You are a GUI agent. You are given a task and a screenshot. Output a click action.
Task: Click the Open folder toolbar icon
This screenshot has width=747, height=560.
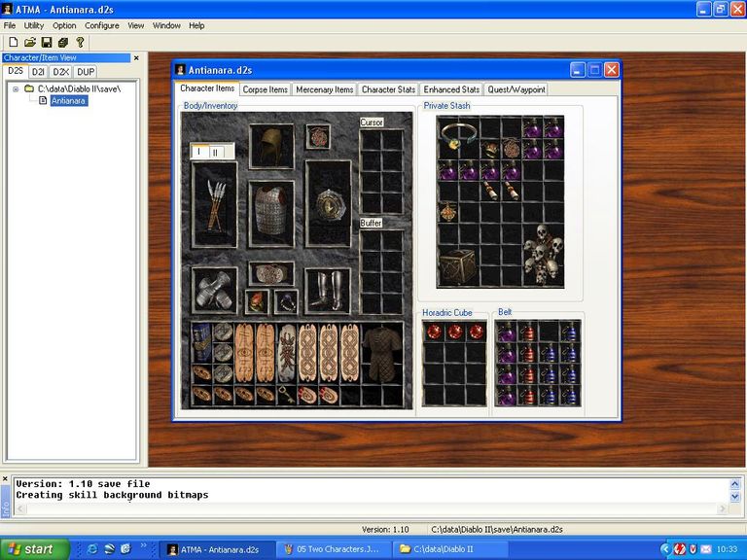pyautogui.click(x=30, y=43)
